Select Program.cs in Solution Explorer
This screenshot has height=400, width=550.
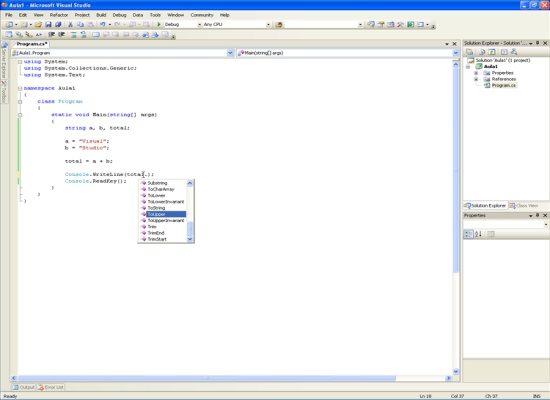(x=503, y=85)
